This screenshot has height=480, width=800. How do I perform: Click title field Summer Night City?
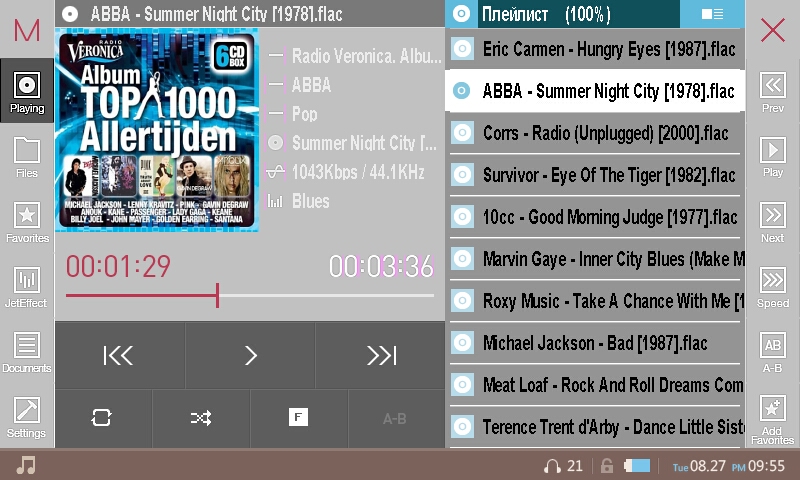click(364, 143)
